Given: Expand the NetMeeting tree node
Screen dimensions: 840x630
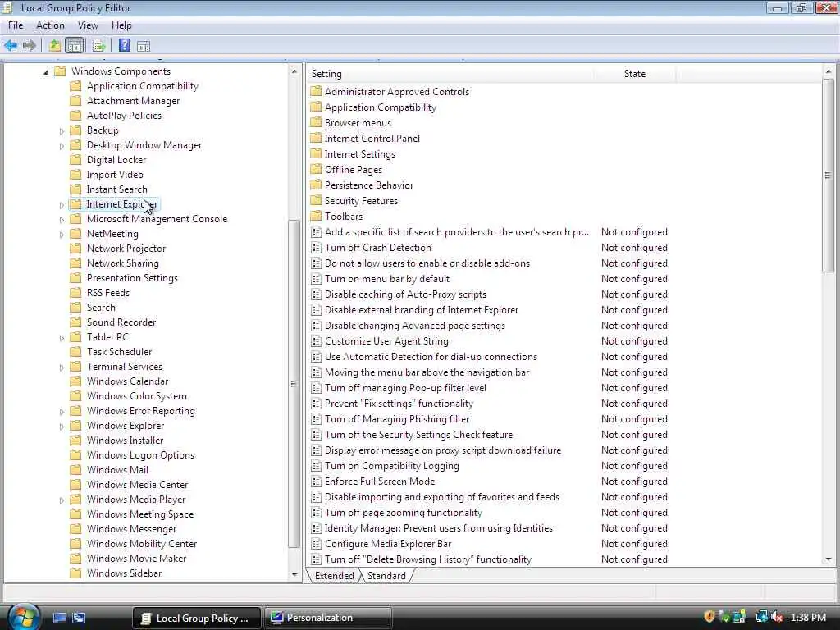Looking at the screenshot, I should pos(62,234).
